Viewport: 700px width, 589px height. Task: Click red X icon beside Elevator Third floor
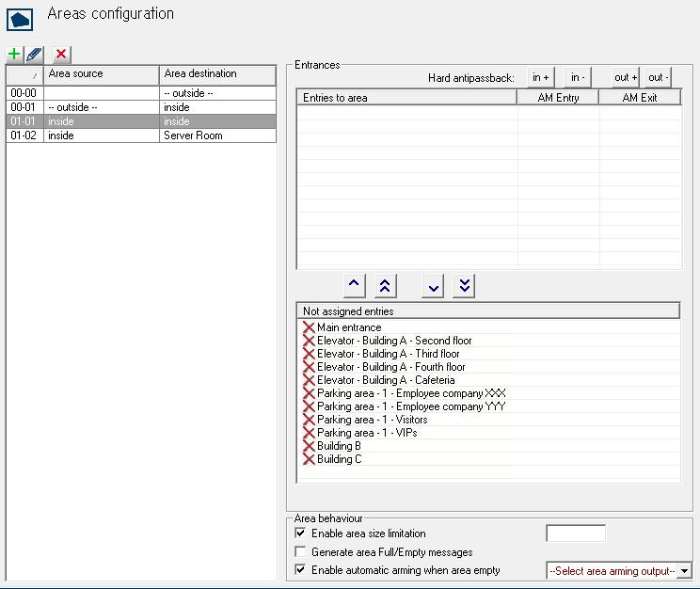[309, 354]
